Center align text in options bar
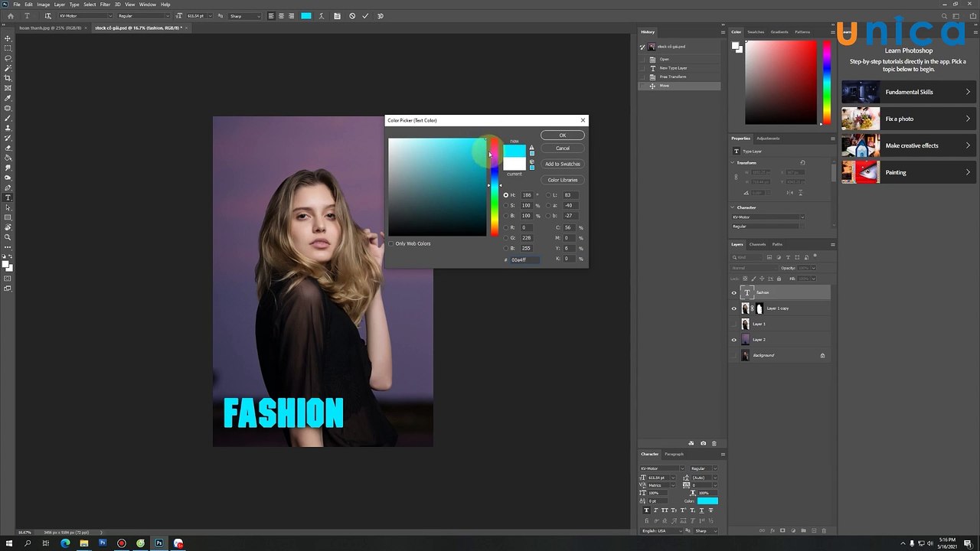This screenshot has width=980, height=551. (x=281, y=15)
